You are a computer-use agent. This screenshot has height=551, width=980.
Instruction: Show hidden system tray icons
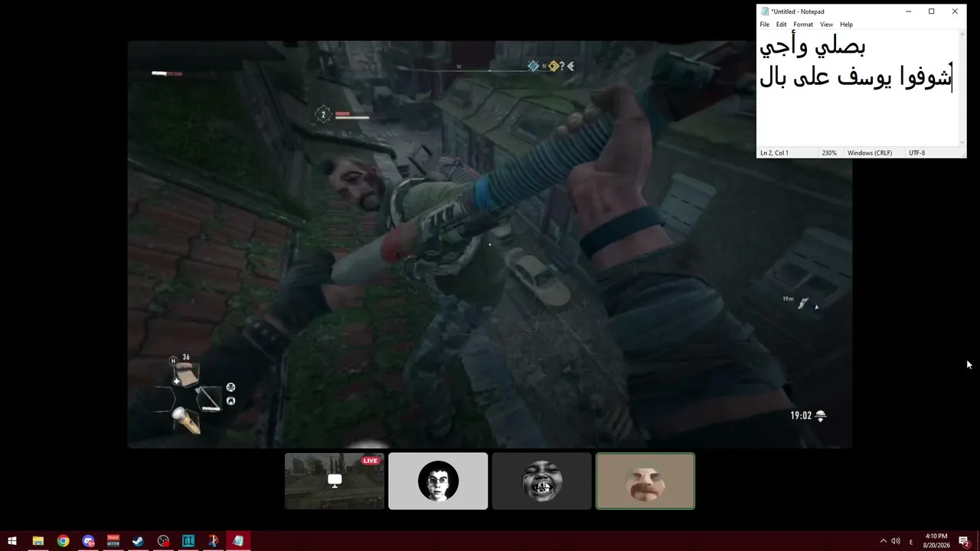883,541
